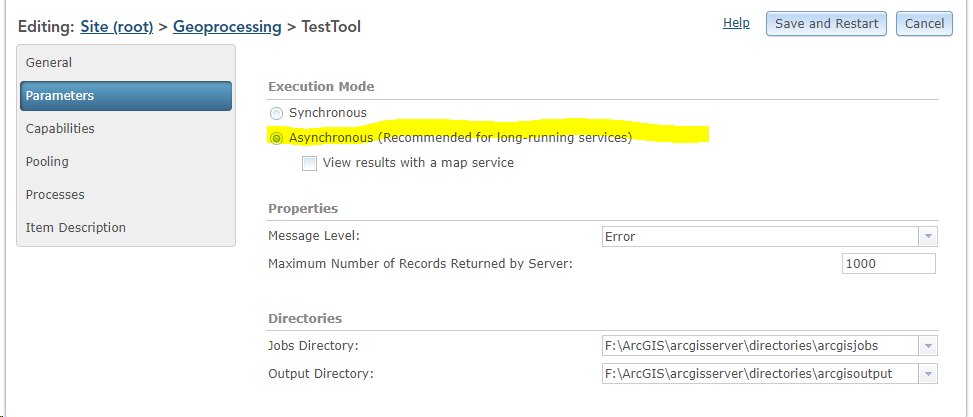Go to the Geoprocessing breadcrumb link

(227, 27)
